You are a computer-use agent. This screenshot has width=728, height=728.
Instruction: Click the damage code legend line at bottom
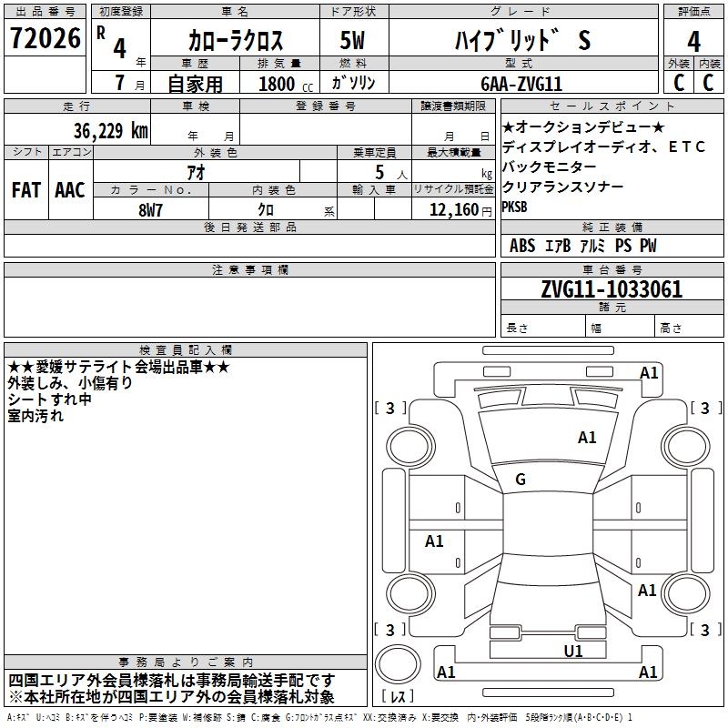point(319,718)
